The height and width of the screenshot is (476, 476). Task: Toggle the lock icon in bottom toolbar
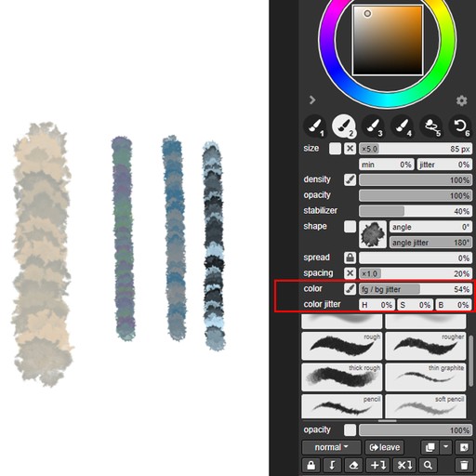click(311, 465)
